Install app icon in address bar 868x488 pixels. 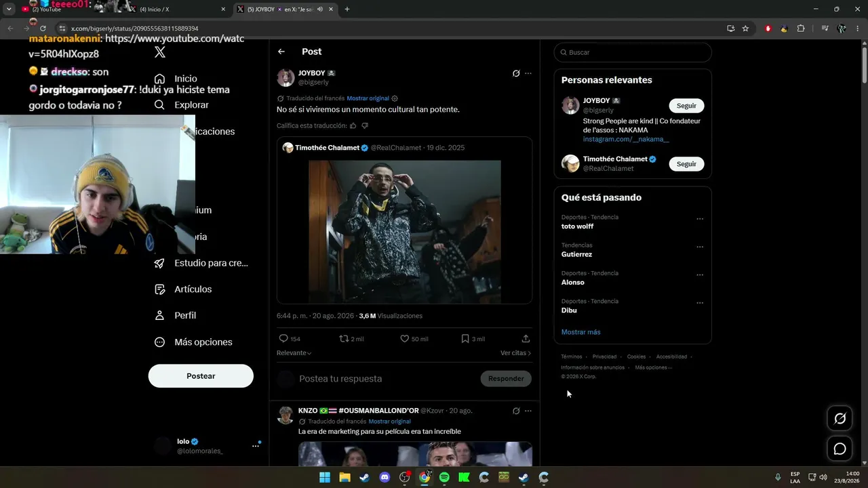[x=730, y=28]
